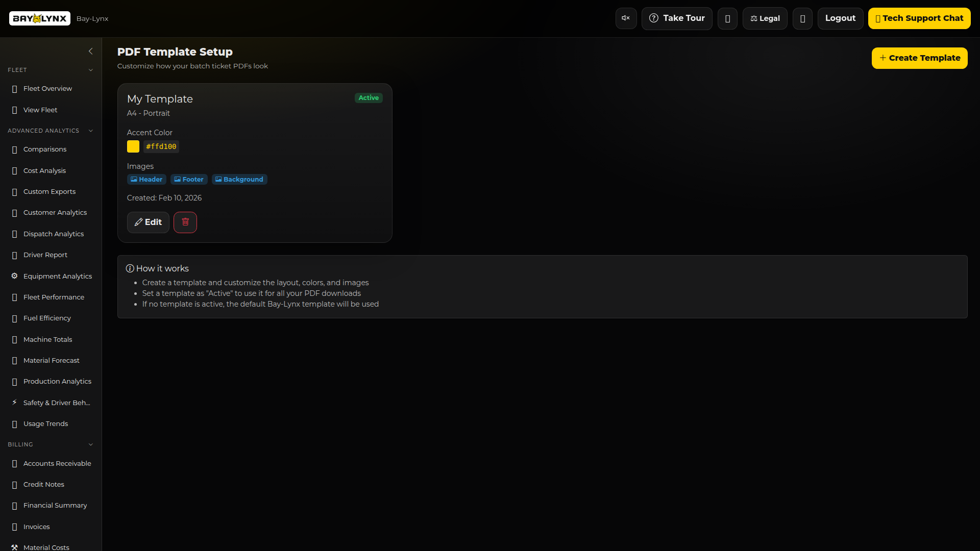This screenshot has height=551, width=980.
Task: Toggle the Active badge on My Template
Action: click(368, 97)
